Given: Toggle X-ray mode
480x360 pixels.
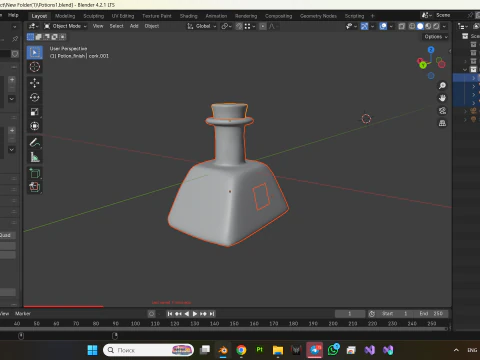Looking at the screenshot, I should point(402,26).
